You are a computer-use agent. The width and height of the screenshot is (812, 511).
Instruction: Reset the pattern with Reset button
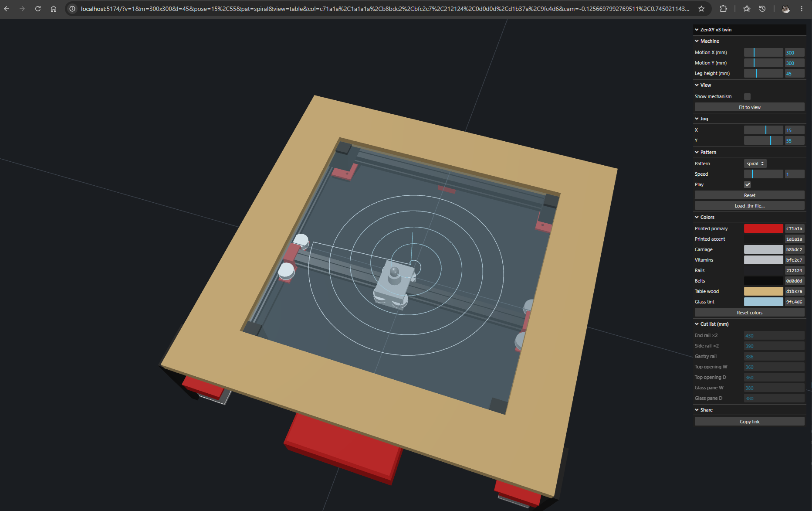click(749, 195)
